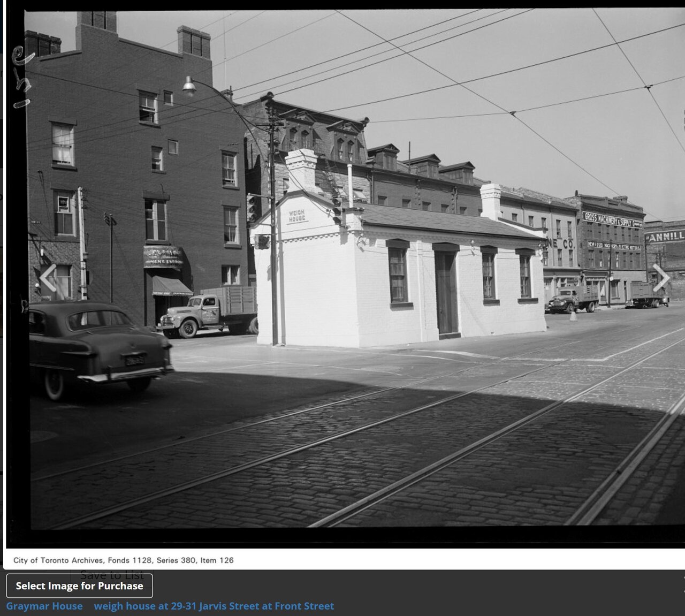Screen dimensions: 685x616
Task: Click the Gross Machinery & Supply sign
Action: [x=612, y=219]
